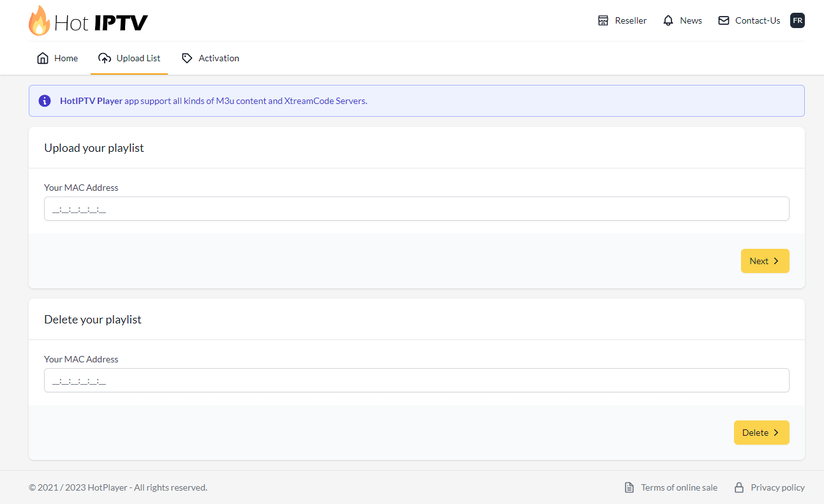Click the Contact-Us envelope icon

pos(723,20)
